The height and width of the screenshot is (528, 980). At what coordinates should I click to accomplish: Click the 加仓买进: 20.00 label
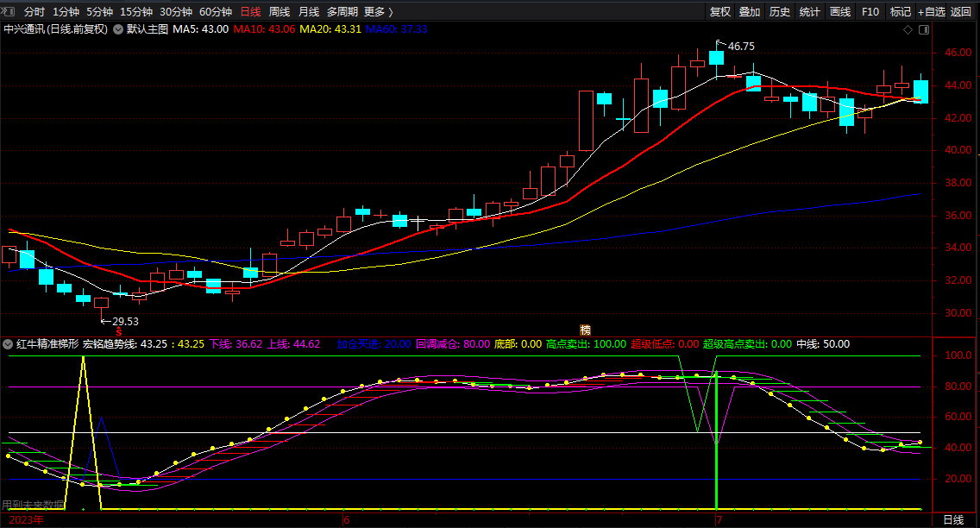[374, 344]
